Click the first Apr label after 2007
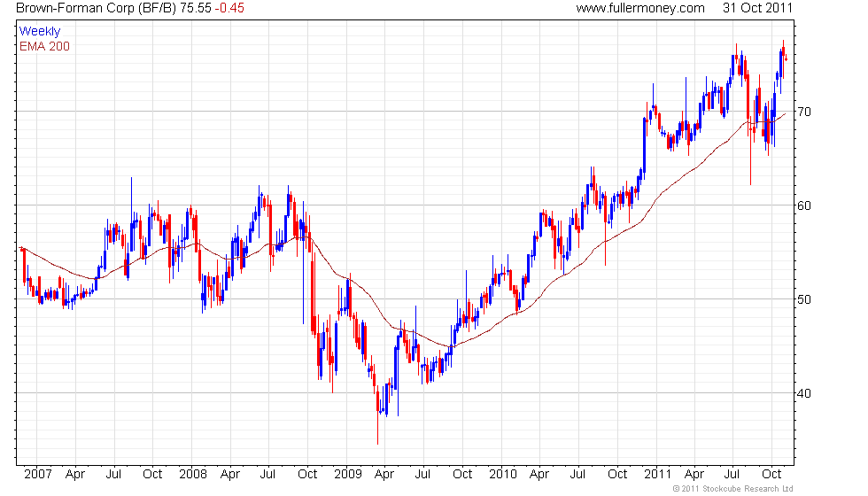 [74, 475]
